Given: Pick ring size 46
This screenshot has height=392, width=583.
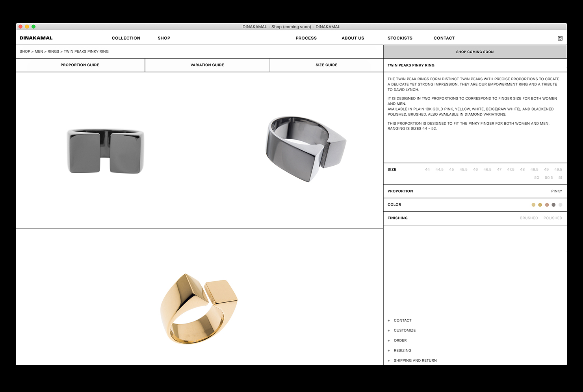Looking at the screenshot, I should coord(475,170).
